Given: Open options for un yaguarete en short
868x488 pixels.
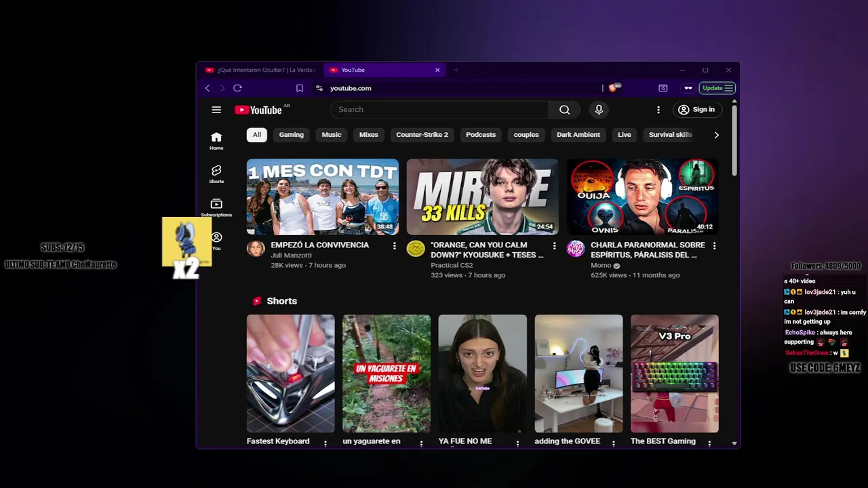Looking at the screenshot, I should 421,443.
